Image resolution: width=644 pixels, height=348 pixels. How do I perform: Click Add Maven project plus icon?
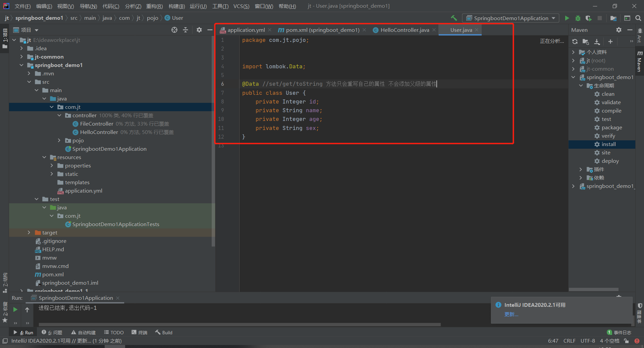point(610,42)
